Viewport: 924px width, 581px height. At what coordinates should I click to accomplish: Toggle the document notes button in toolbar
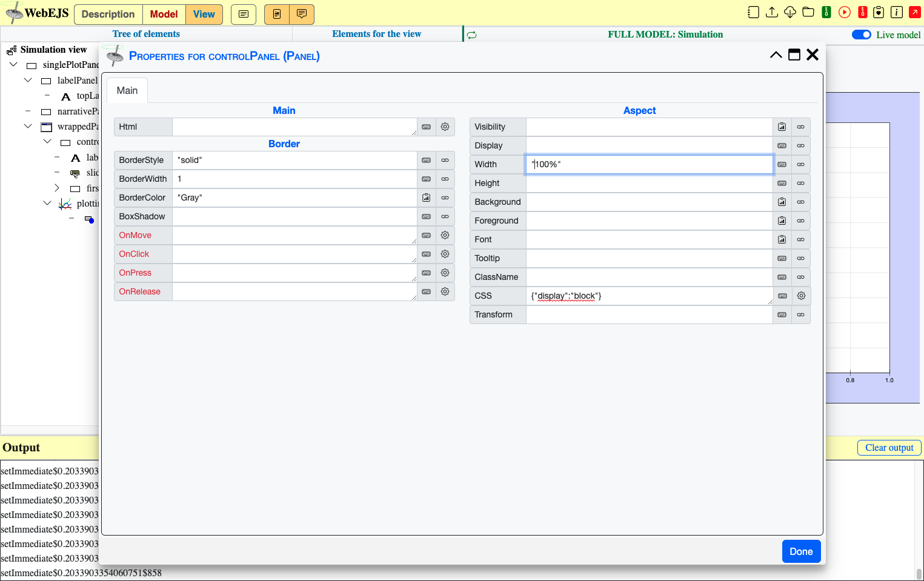[x=277, y=14]
